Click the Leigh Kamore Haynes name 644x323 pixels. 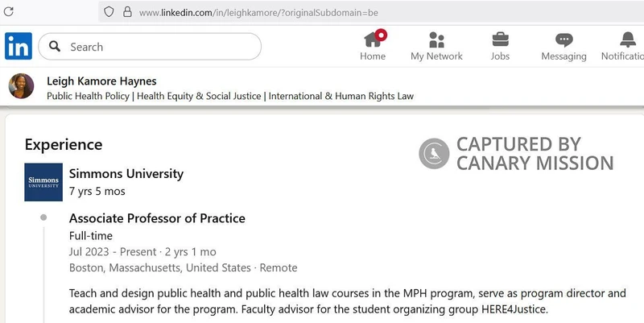tap(101, 81)
